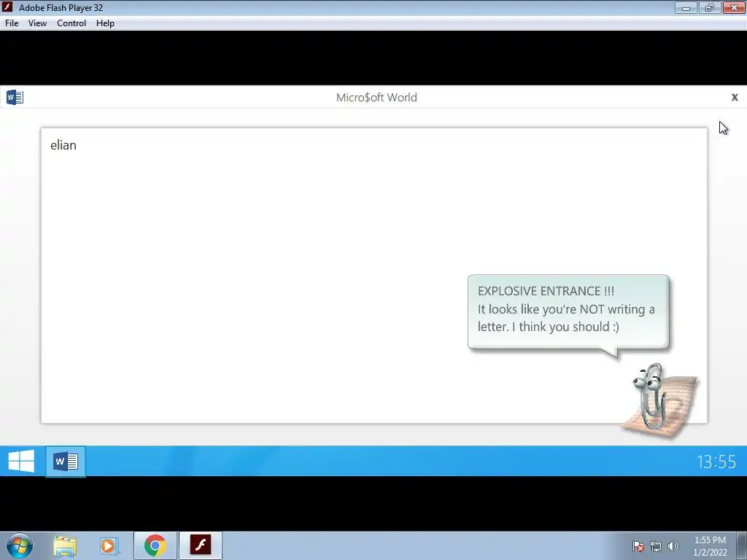
Task: Open the View menu
Action: click(x=37, y=23)
